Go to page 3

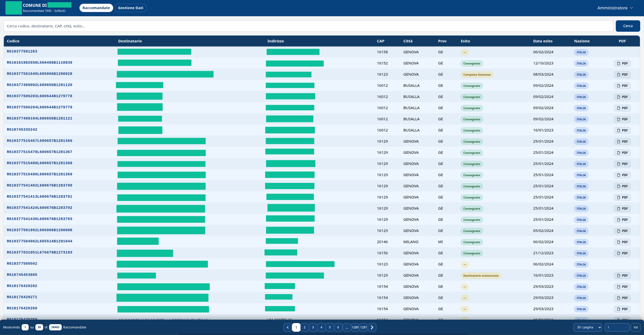tap(313, 327)
